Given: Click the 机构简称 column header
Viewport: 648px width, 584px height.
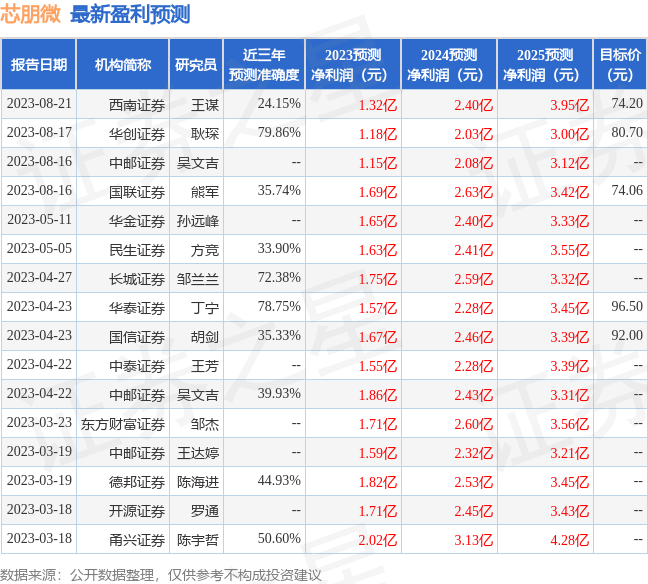Looking at the screenshot, I should (x=123, y=64).
